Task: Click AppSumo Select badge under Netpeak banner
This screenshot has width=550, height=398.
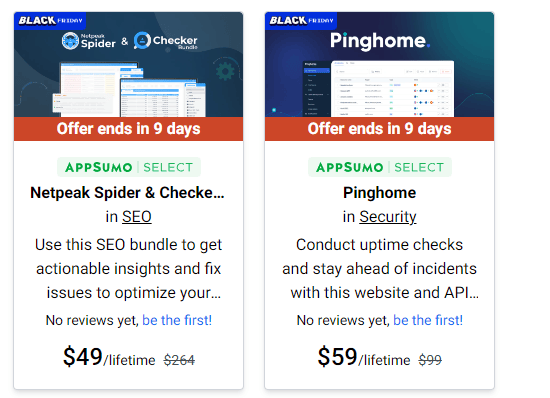Action: coord(129,167)
